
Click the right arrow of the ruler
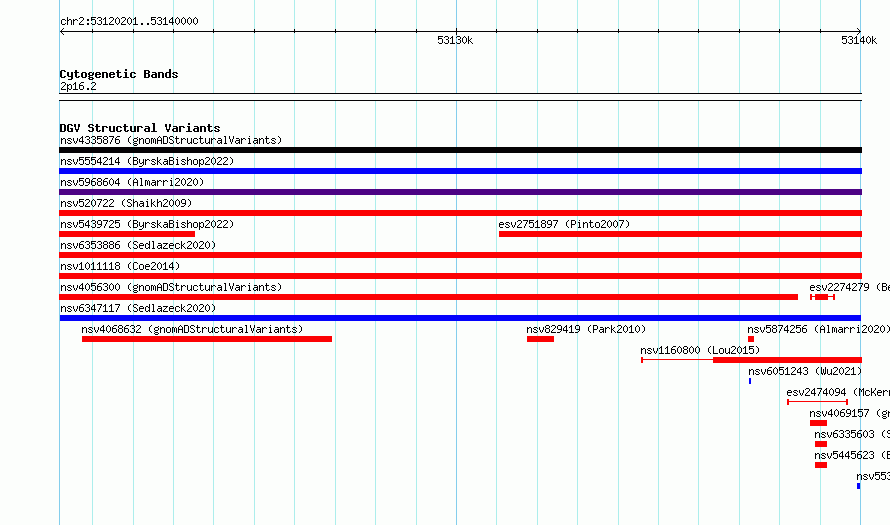click(859, 32)
